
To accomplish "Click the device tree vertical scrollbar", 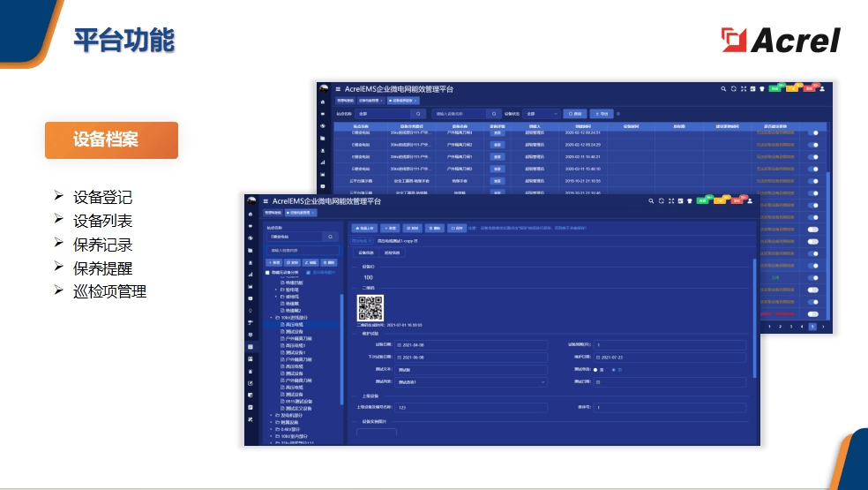I will coord(341,350).
